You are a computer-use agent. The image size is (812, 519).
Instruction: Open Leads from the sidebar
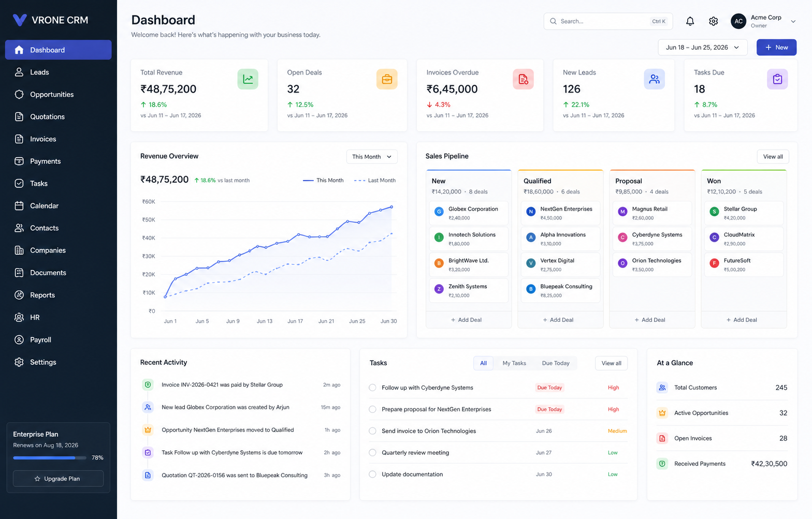coord(58,72)
